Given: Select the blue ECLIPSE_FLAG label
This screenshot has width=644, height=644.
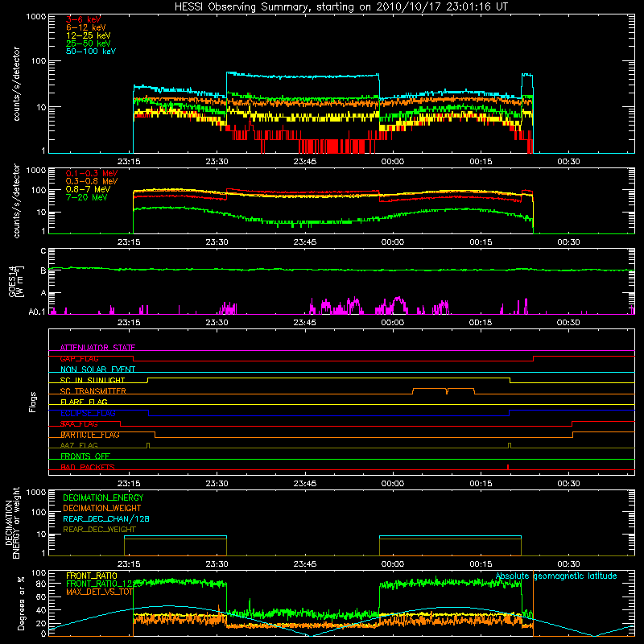Looking at the screenshot, I should (x=88, y=413).
